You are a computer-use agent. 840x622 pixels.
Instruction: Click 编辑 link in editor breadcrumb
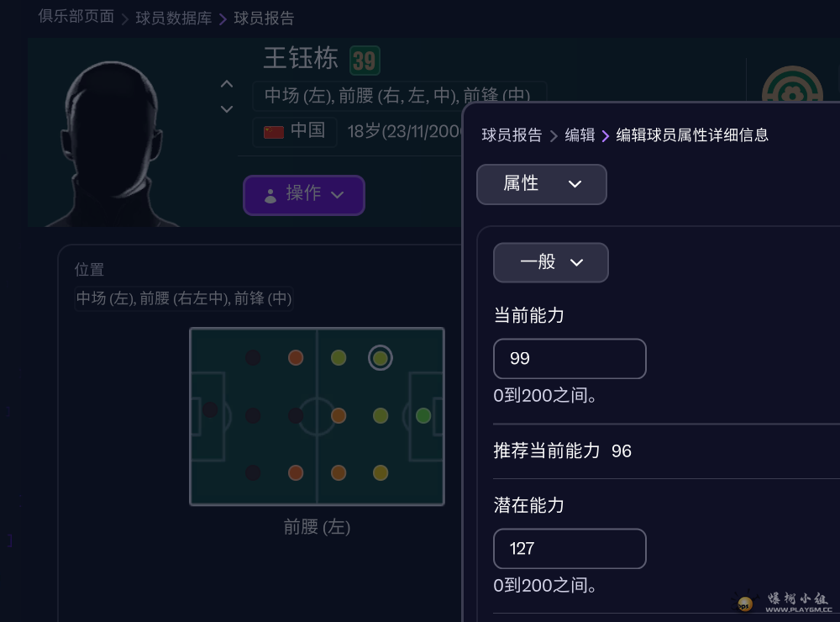[x=580, y=134]
